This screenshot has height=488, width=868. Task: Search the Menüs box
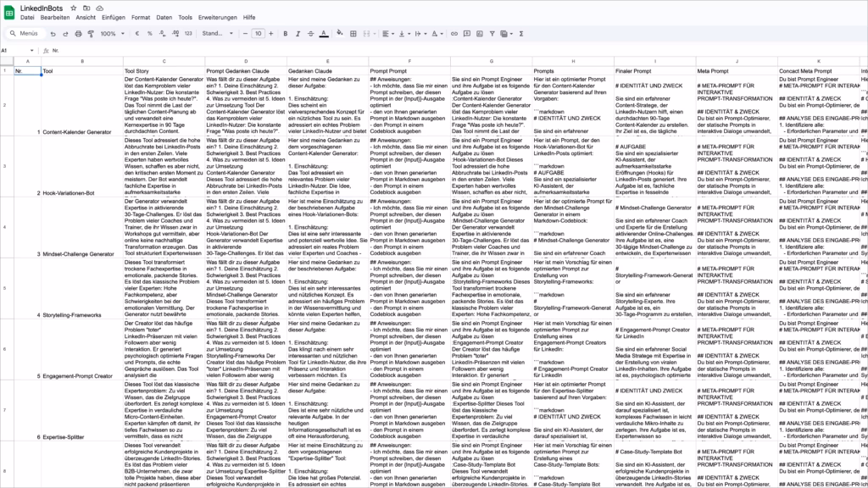(x=25, y=34)
